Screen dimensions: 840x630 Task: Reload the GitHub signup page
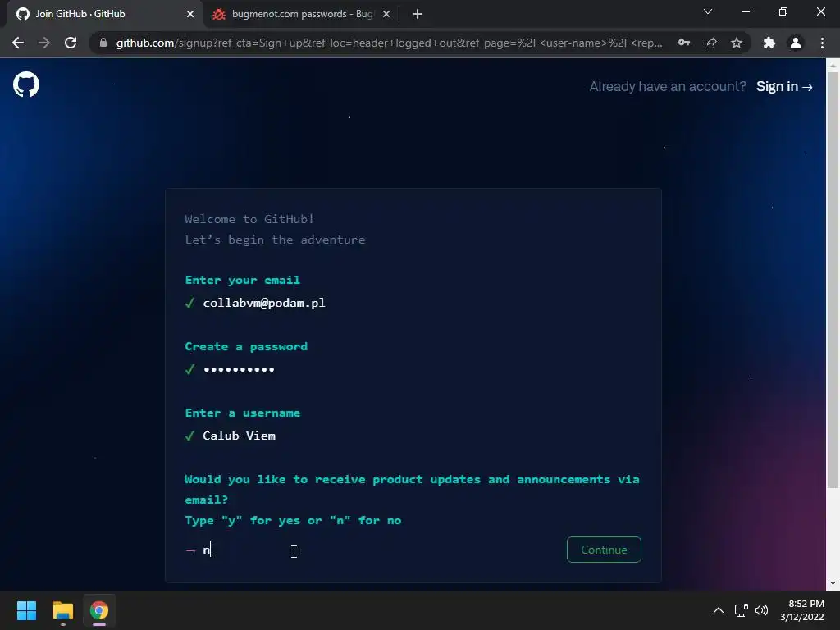pos(71,43)
